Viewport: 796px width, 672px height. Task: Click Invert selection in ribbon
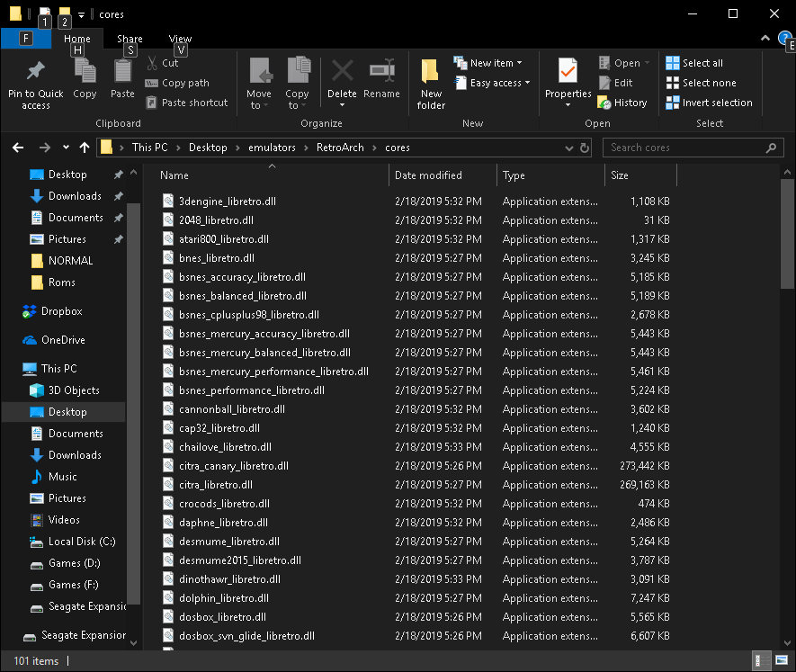[709, 103]
